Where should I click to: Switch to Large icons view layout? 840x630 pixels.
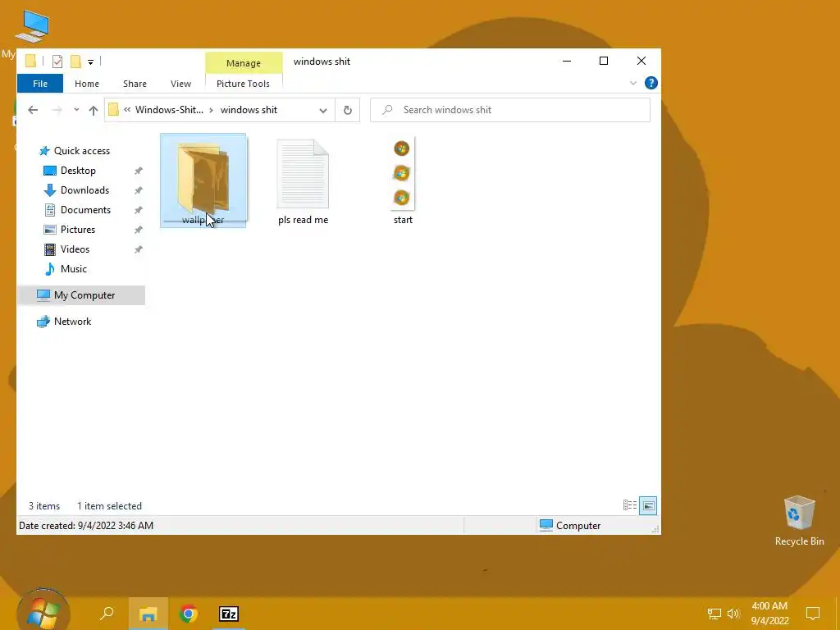pyautogui.click(x=648, y=505)
